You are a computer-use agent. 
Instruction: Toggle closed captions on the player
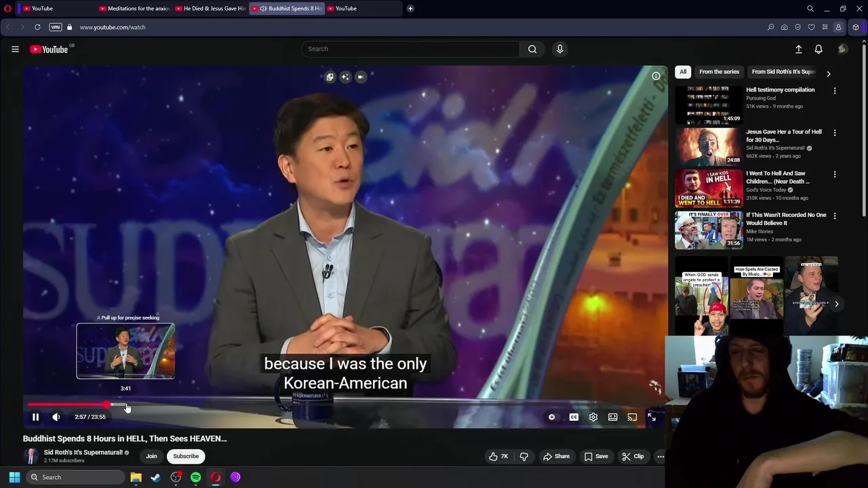574,417
